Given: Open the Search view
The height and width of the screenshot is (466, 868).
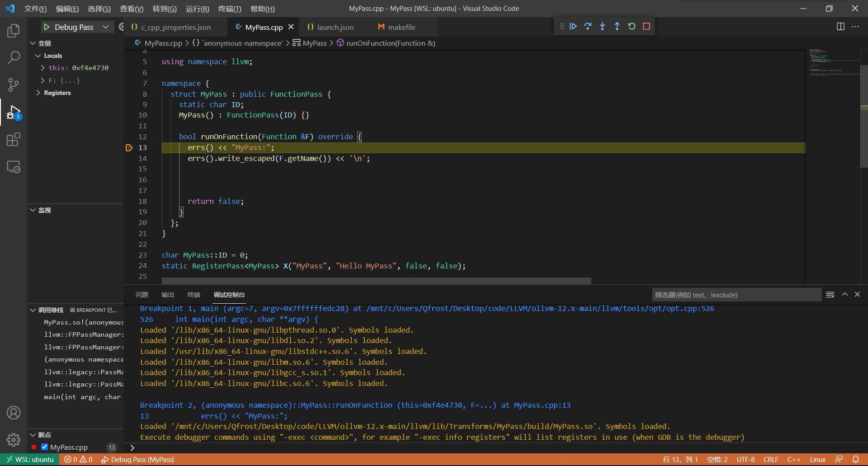Looking at the screenshot, I should click(13, 58).
